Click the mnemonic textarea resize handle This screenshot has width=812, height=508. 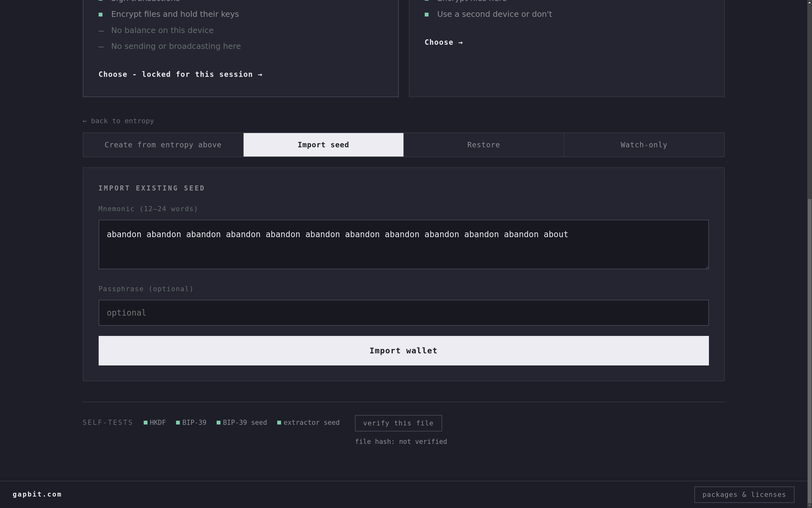pyautogui.click(x=706, y=267)
